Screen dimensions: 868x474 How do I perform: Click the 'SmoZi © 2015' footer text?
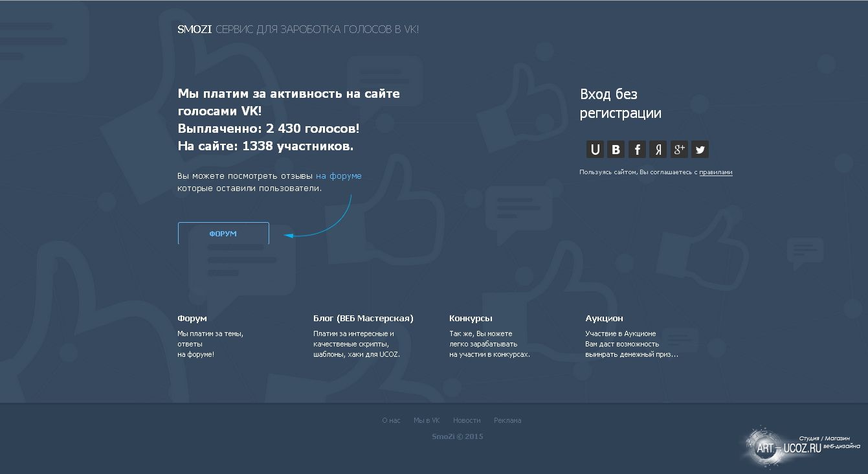[458, 436]
